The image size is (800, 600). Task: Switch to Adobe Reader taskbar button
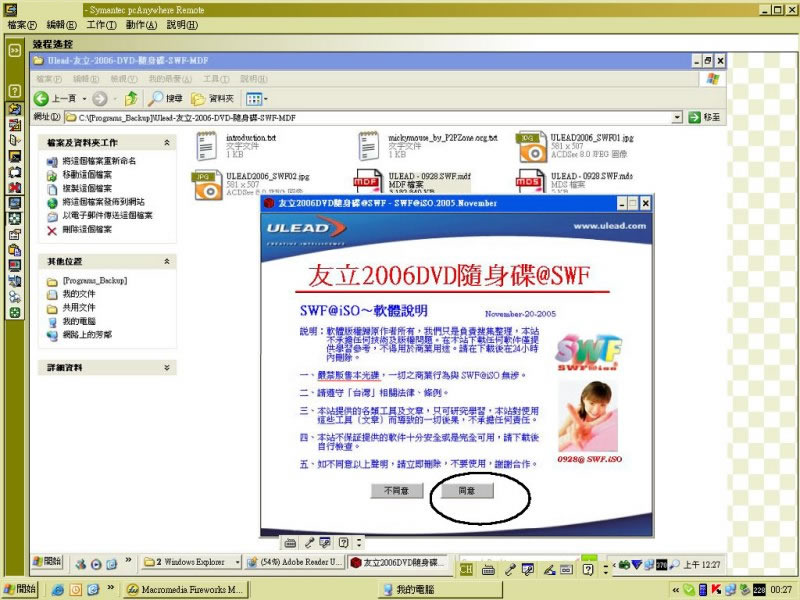pos(294,562)
